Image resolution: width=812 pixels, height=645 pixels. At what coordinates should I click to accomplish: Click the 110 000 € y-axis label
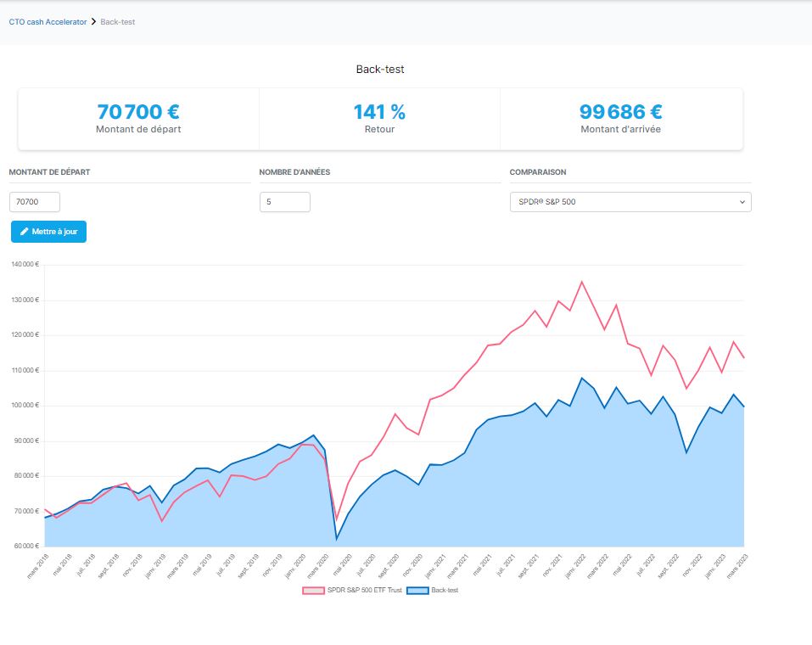click(x=25, y=370)
